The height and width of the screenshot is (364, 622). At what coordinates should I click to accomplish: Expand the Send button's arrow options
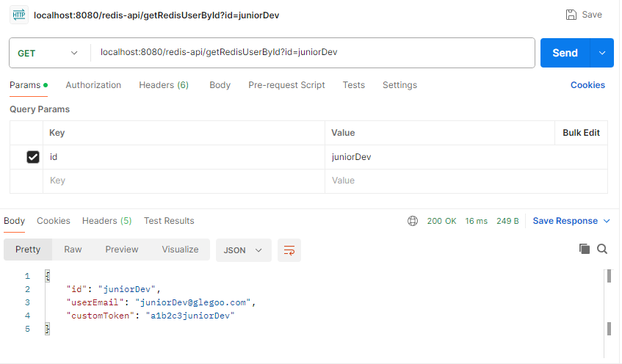point(602,53)
